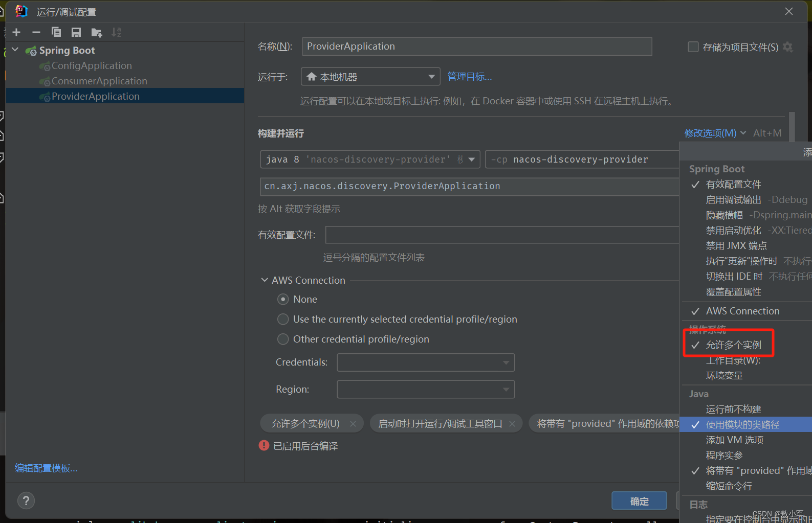Open 编辑配置模板... link

46,468
